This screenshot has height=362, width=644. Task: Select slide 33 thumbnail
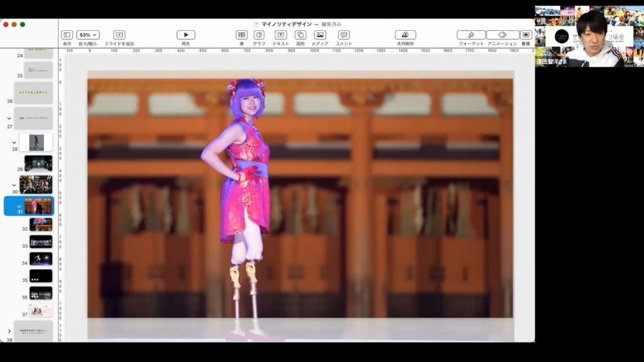(41, 242)
